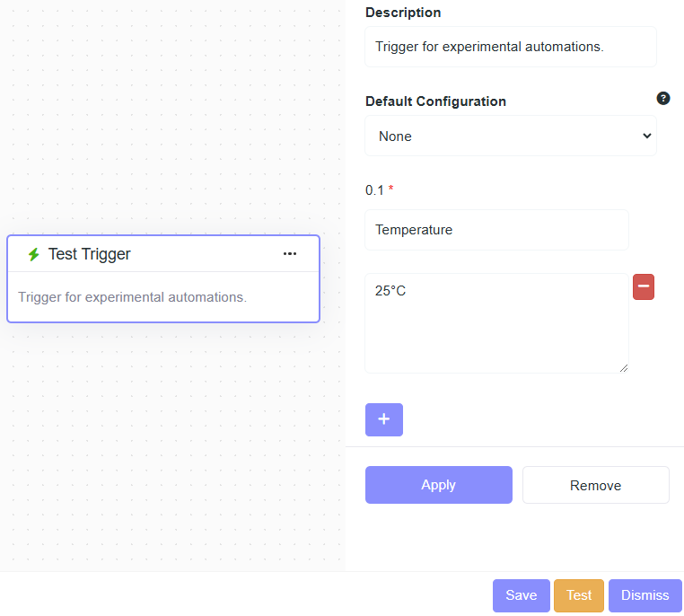
Task: Remove the Temperature entry with red minus
Action: point(644,287)
